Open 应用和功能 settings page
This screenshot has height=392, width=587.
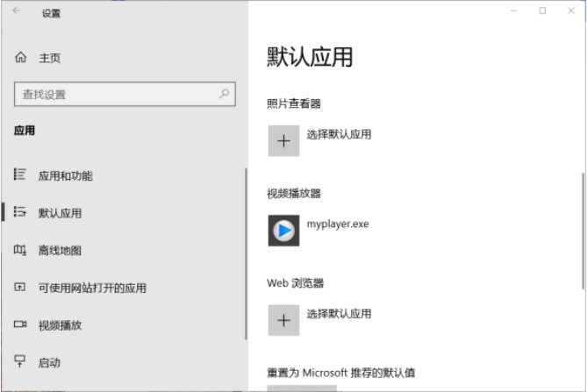(x=124, y=175)
